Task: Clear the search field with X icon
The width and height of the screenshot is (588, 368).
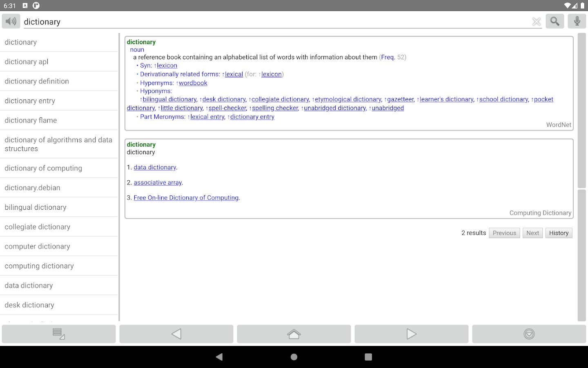Action: 536,22
